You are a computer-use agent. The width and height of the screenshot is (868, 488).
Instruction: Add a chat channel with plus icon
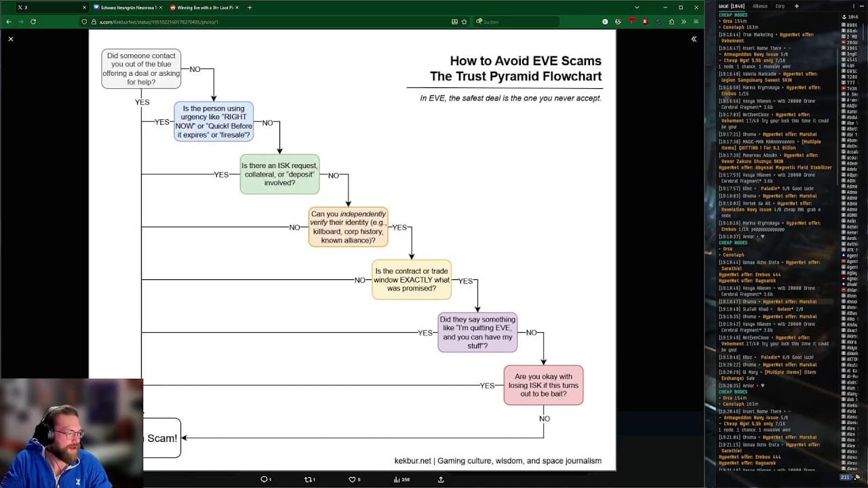(x=797, y=6)
